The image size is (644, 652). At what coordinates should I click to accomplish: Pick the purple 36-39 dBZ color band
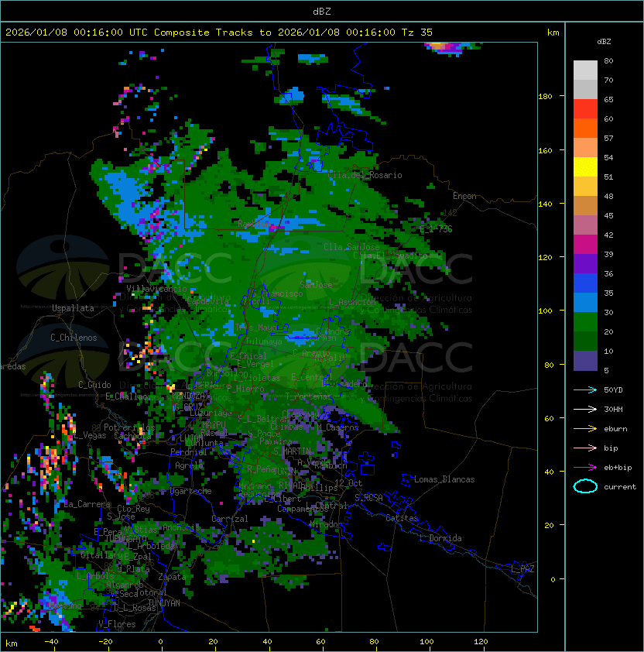585,263
